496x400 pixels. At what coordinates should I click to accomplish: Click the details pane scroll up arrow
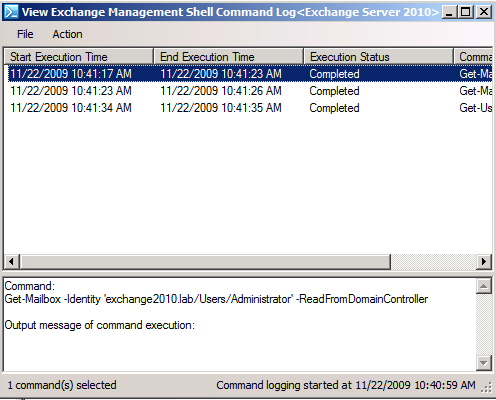point(484,286)
